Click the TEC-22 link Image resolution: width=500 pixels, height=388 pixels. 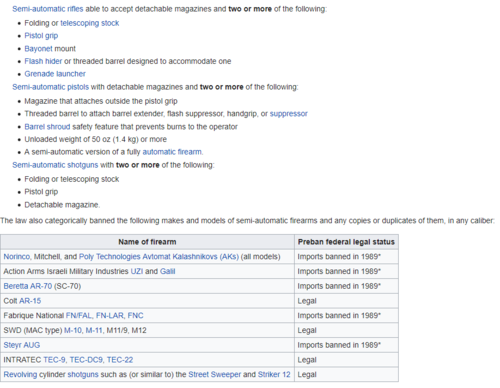[x=120, y=360]
